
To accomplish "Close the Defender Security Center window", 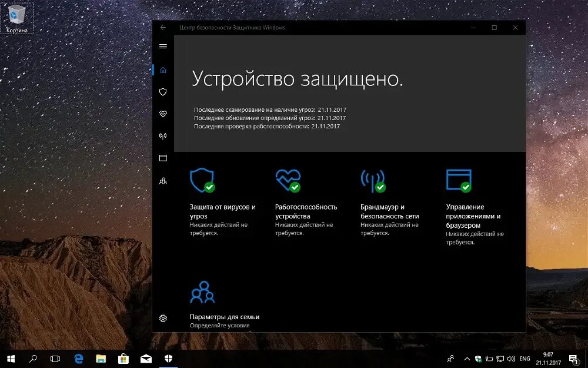I will coord(515,28).
